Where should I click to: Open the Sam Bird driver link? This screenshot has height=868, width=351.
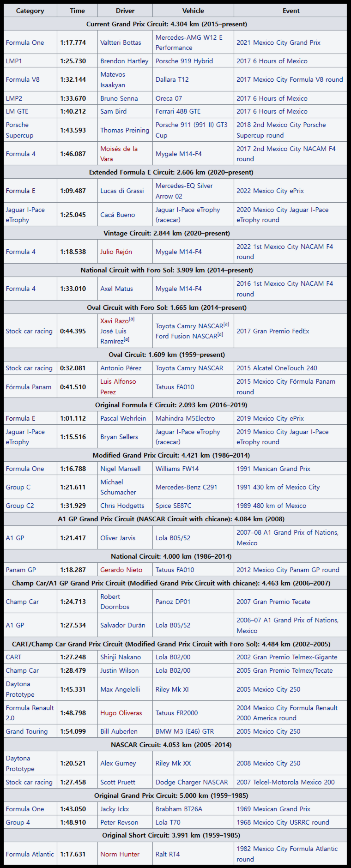[113, 111]
